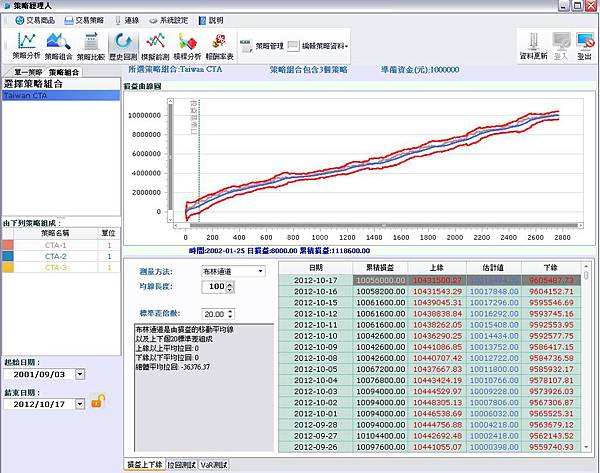
Task: Expand the 編輯策略資料 dropdown
Action: pos(318,46)
